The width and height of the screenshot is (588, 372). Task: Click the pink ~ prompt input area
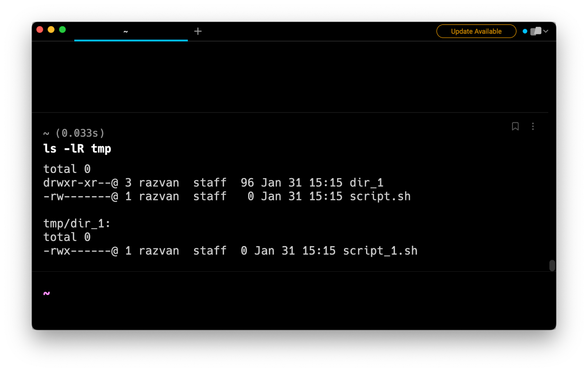click(x=47, y=293)
